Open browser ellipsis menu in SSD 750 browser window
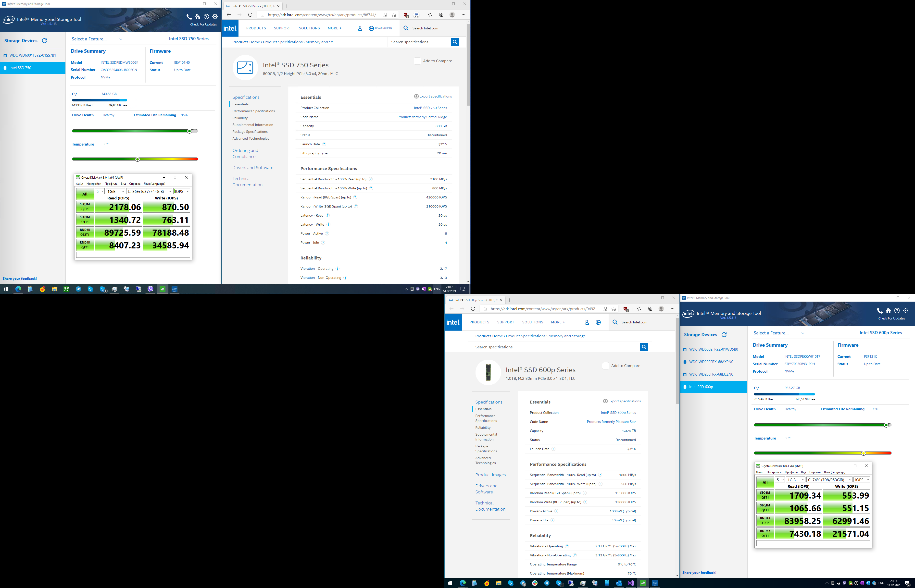 (464, 15)
